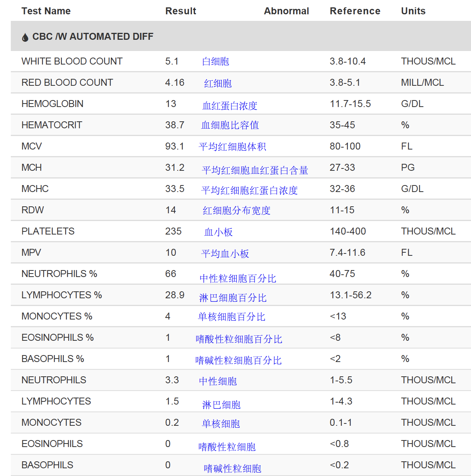This screenshot has height=476, width=471.
Task: Click the Result column header
Action: pyautogui.click(x=180, y=11)
